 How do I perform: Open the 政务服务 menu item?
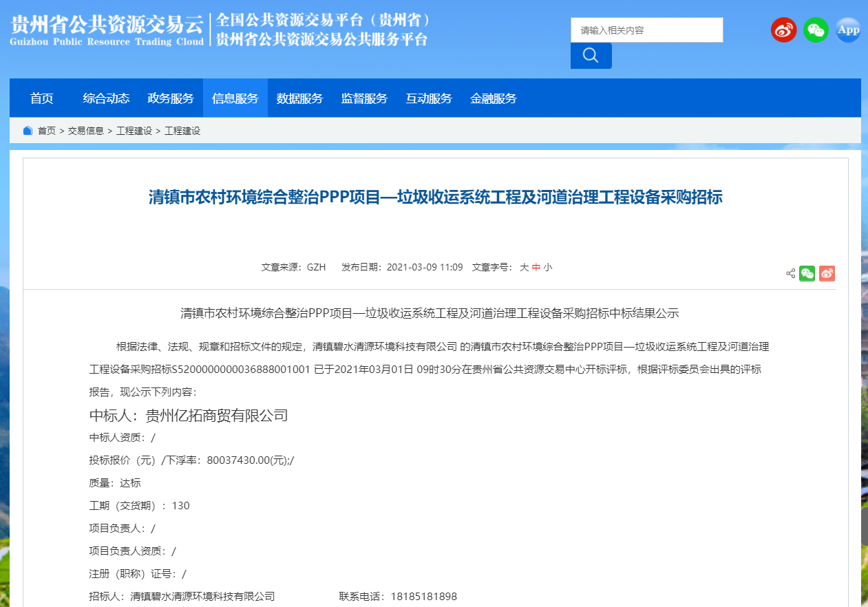coord(170,98)
